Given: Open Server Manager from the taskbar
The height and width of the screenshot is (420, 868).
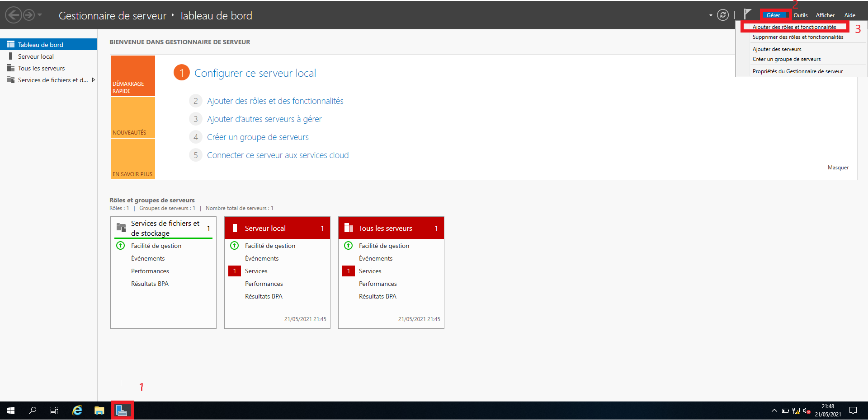Looking at the screenshot, I should 122,411.
